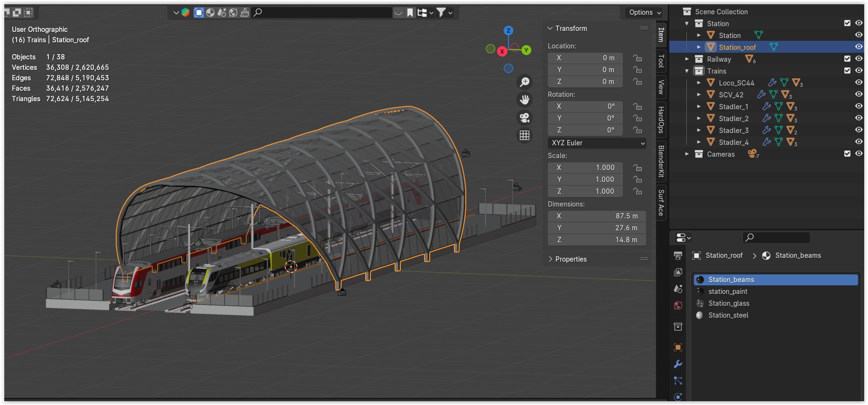Toggle Railway collection visibility eye
Screen dimensions: 868x405
coord(859,59)
